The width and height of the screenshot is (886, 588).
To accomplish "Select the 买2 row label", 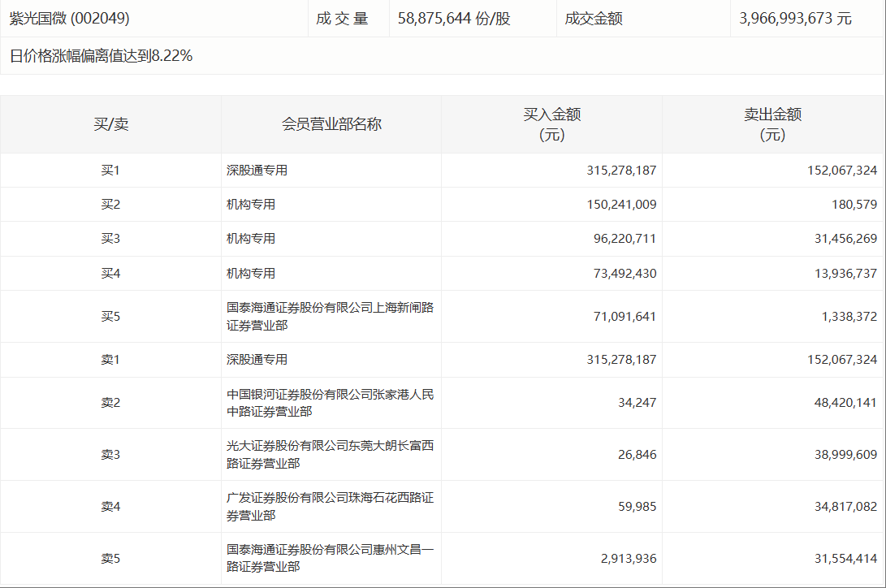I will click(x=110, y=204).
